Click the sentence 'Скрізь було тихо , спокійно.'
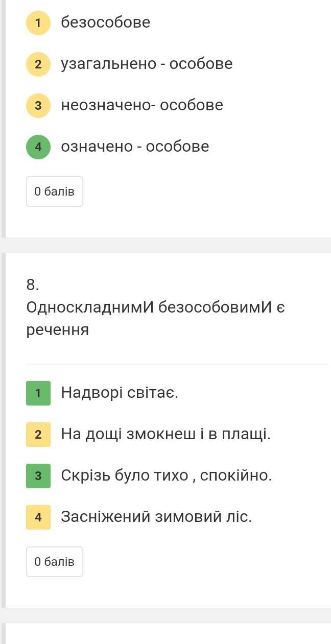Screen dimensions: 331x644 click(167, 475)
